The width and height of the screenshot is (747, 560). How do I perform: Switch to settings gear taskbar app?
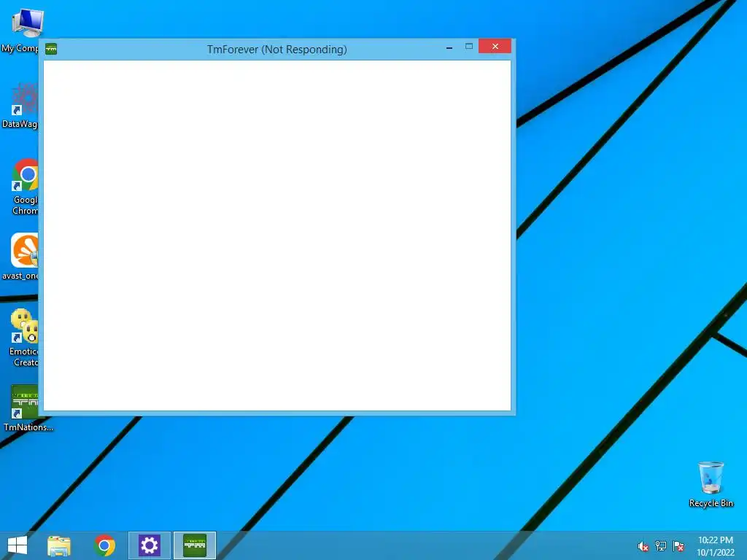coord(149,545)
